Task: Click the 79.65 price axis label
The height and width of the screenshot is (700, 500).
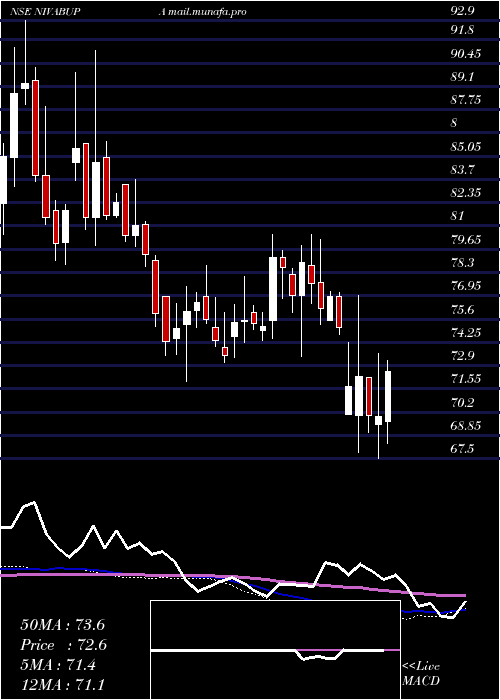Action: coord(466,240)
